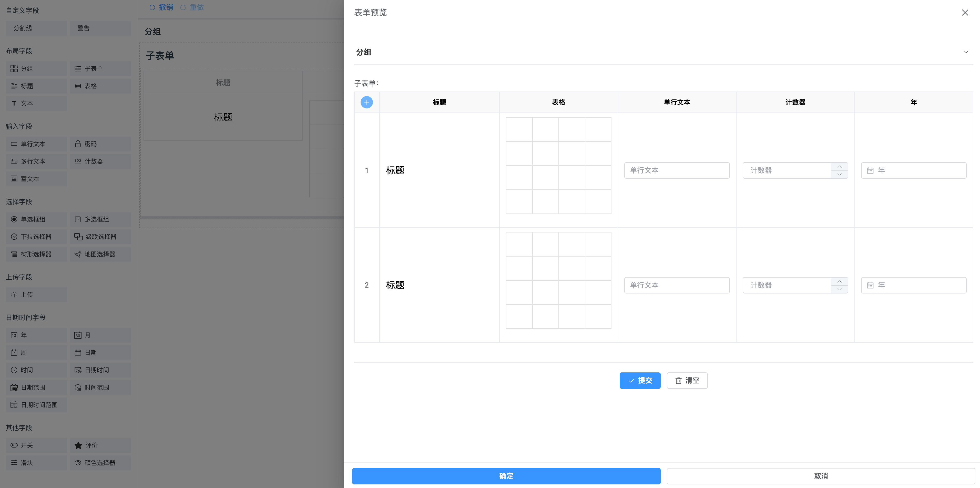This screenshot has width=980, height=488.
Task: Decrease the 计数器 value in row 1
Action: [839, 174]
